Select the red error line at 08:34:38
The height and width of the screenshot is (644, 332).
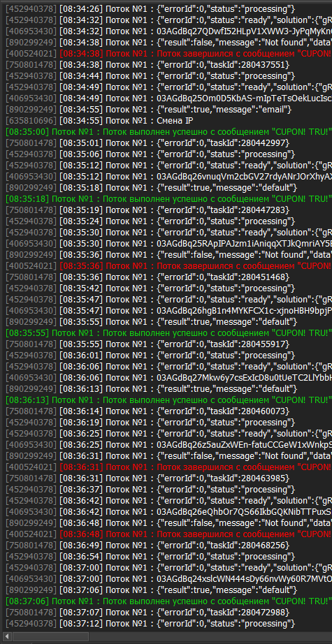[x=166, y=53]
